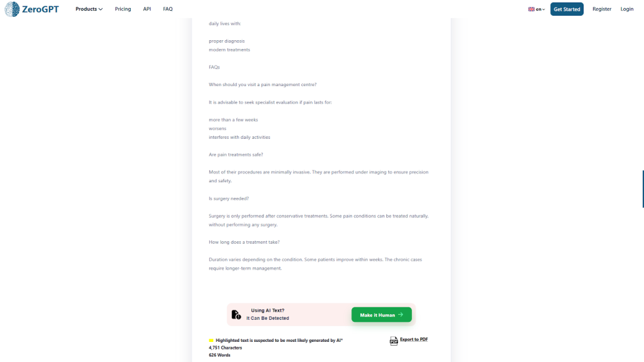644x362 pixels.
Task: Click the Export to PDF link
Action: (x=414, y=339)
